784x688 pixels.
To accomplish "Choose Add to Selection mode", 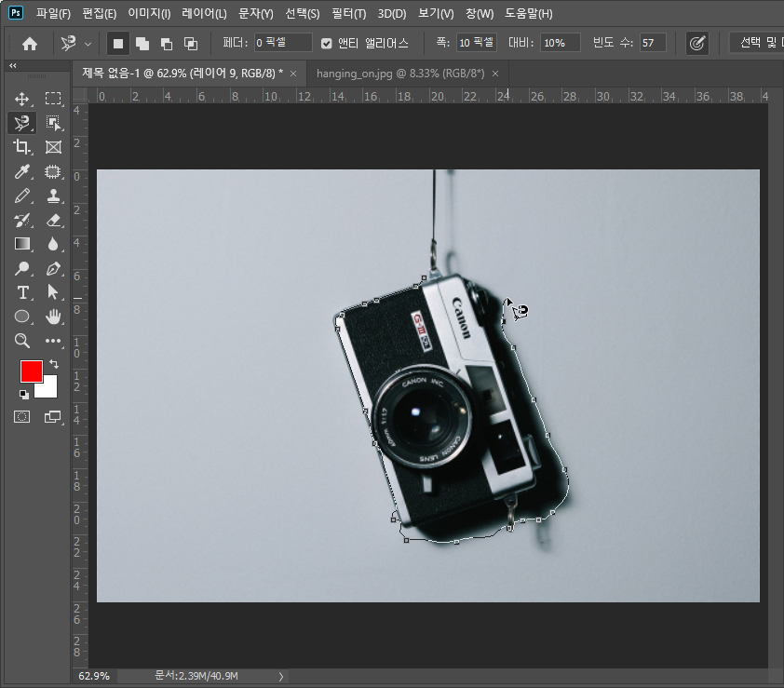I will coord(142,44).
